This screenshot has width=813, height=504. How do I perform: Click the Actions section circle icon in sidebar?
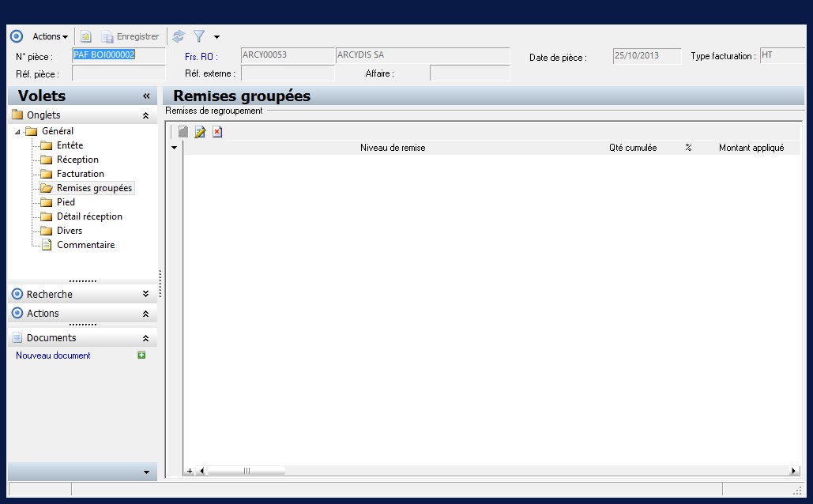pos(17,313)
